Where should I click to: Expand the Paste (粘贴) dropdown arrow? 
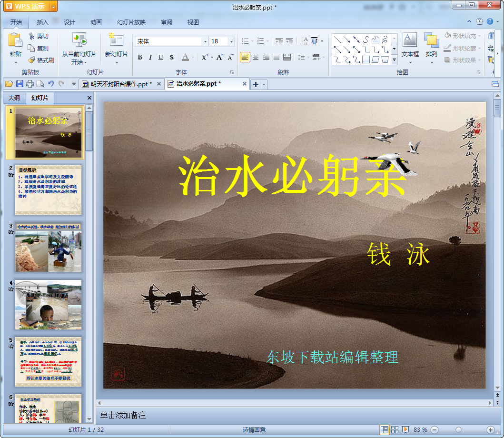point(15,62)
